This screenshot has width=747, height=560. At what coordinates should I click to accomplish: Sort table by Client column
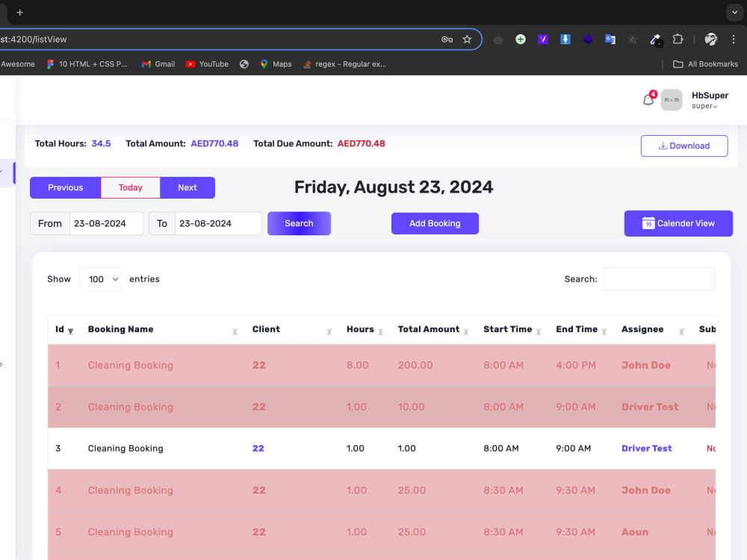(291, 329)
